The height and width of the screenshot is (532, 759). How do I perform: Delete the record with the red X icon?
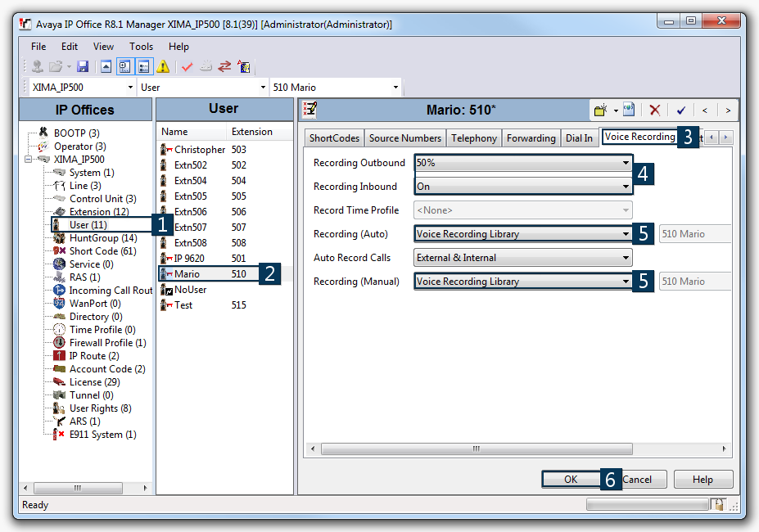[x=655, y=110]
